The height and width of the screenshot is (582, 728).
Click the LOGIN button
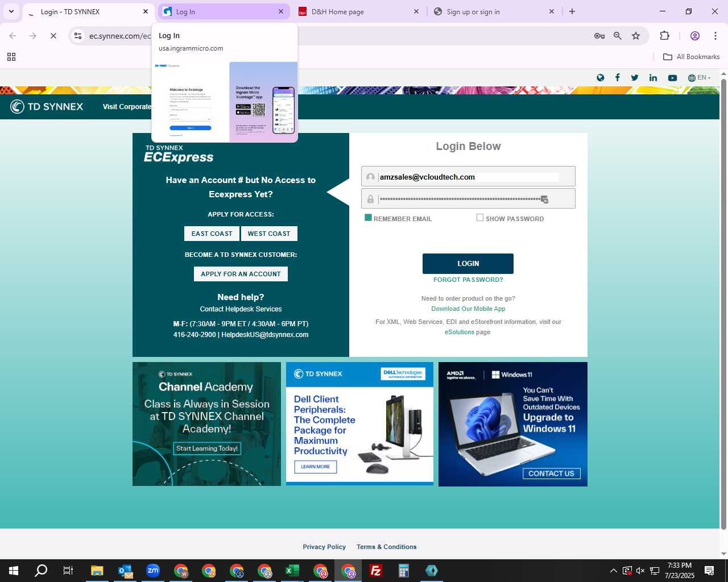[468, 264]
